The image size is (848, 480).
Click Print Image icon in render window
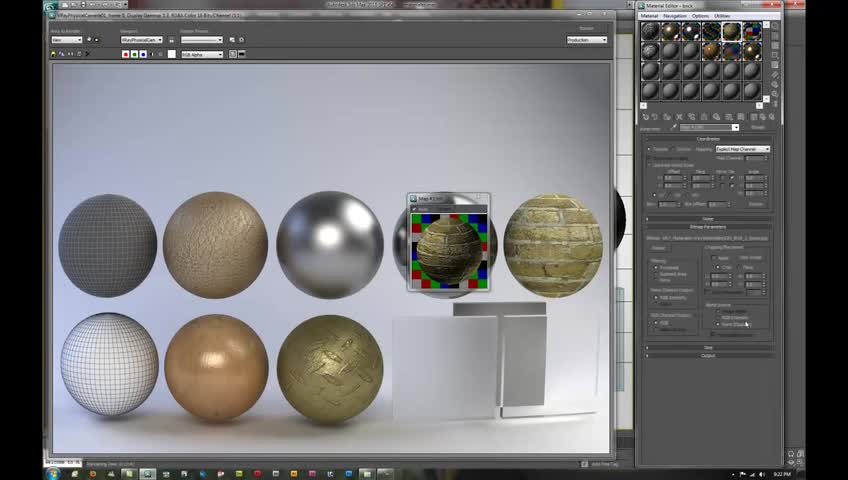(79, 54)
